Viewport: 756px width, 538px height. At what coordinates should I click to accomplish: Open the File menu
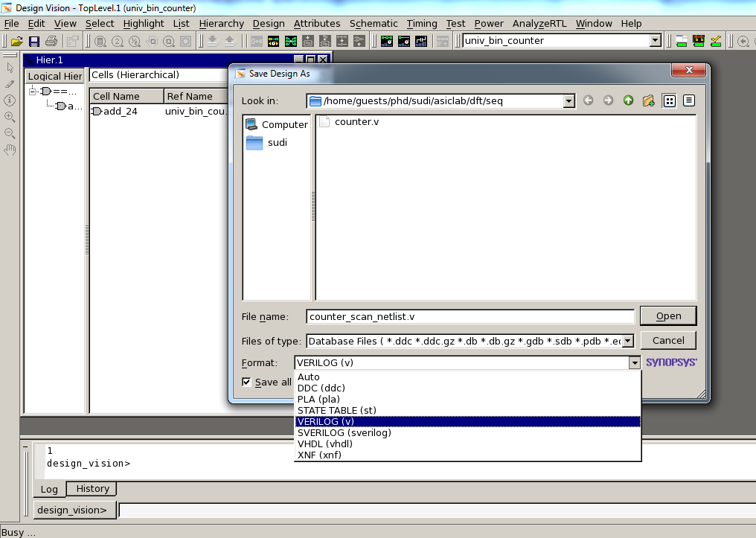(12, 24)
